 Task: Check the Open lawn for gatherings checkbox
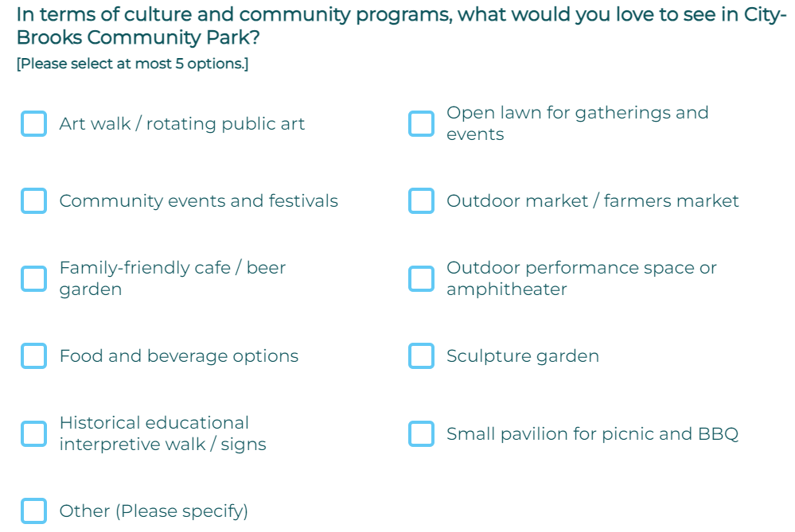(421, 124)
